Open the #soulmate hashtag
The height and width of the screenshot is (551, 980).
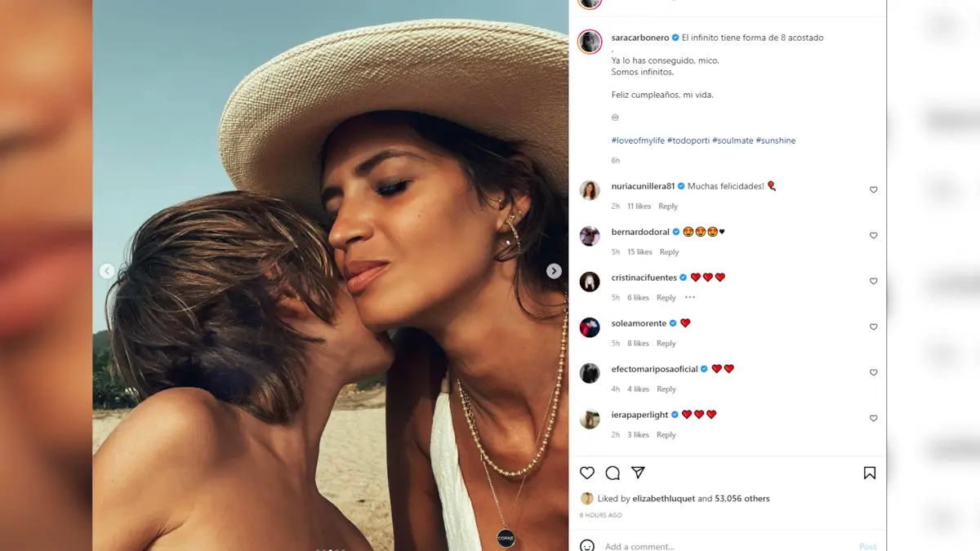tap(733, 140)
